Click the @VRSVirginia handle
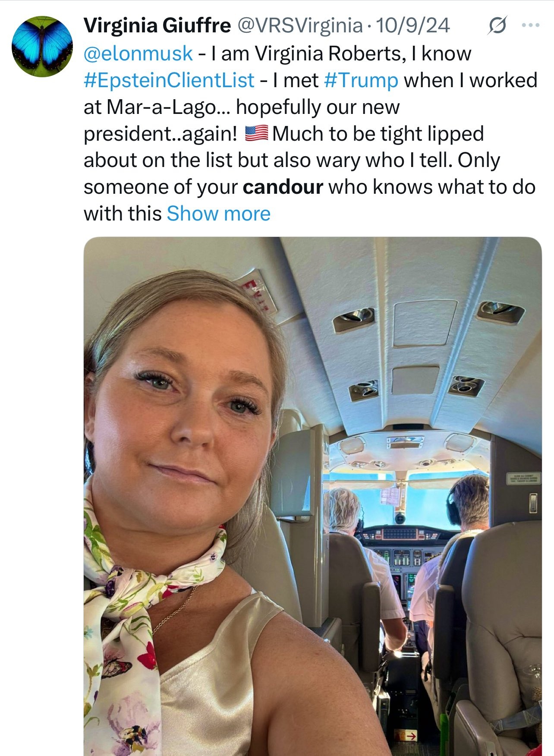Image resolution: width=554 pixels, height=756 pixels. [300, 26]
